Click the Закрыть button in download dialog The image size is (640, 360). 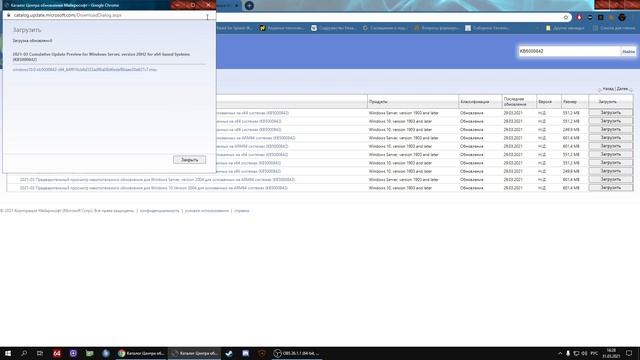189,160
